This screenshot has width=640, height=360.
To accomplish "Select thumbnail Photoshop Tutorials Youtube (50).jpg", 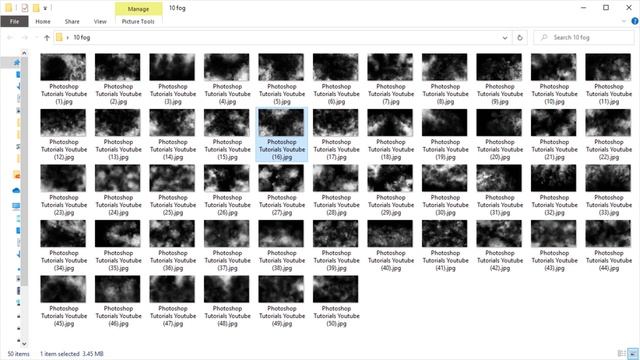I will tap(336, 289).
